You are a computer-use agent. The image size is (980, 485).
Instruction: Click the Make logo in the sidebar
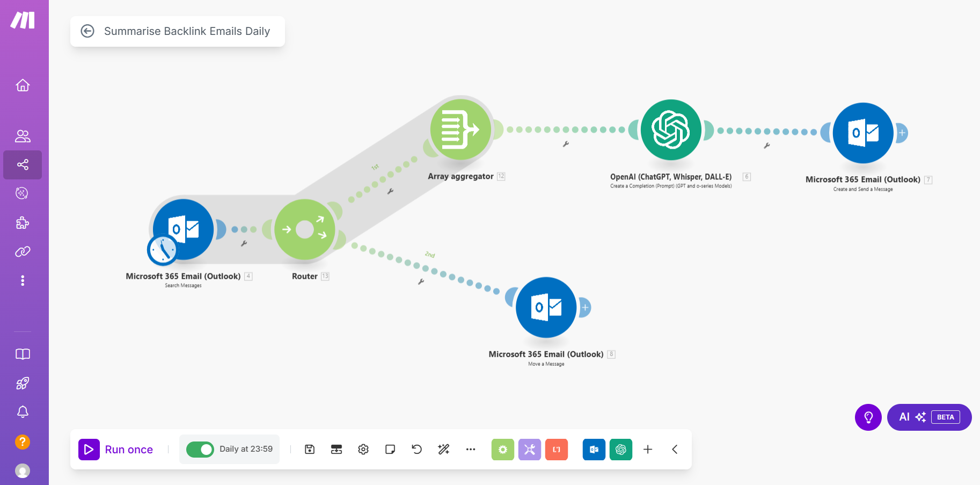point(23,20)
